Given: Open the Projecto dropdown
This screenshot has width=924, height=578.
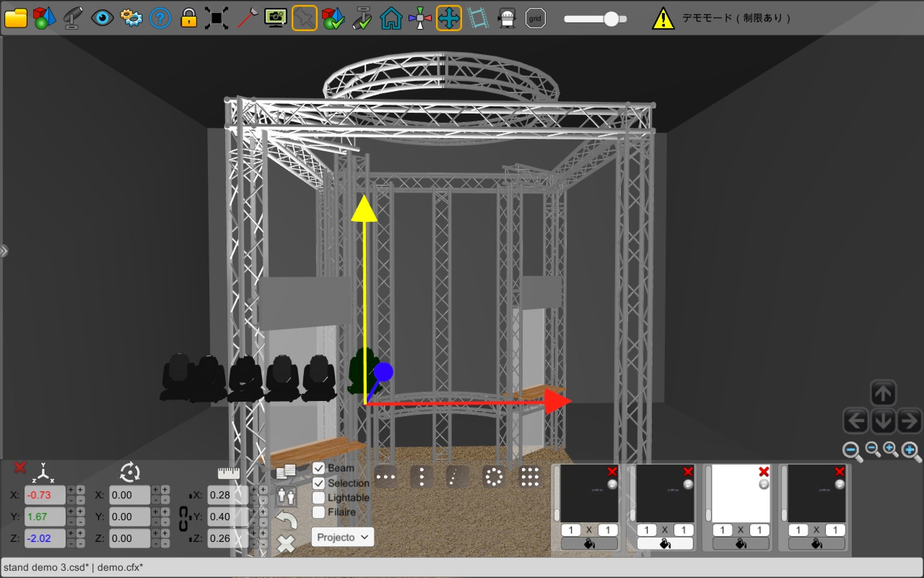Looking at the screenshot, I should (342, 537).
